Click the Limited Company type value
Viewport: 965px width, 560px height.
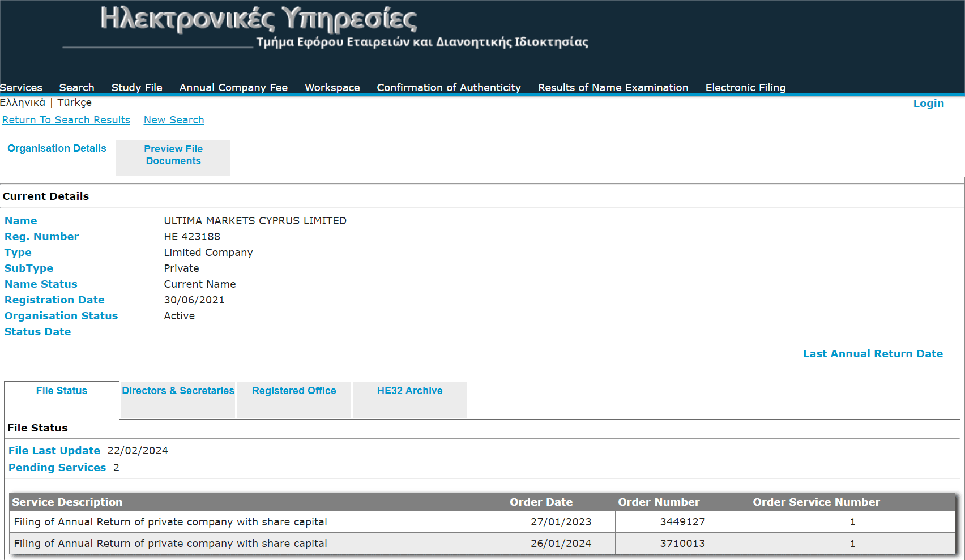click(208, 253)
